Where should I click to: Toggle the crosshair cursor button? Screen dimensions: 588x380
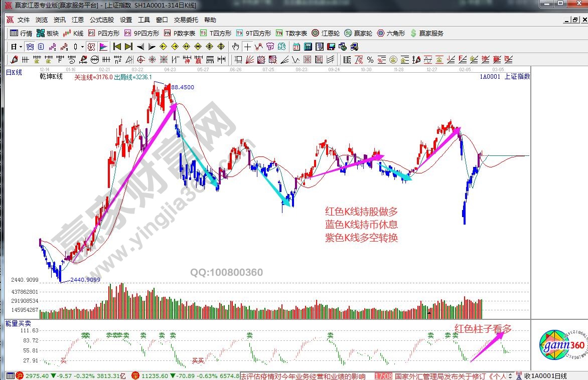click(247, 47)
